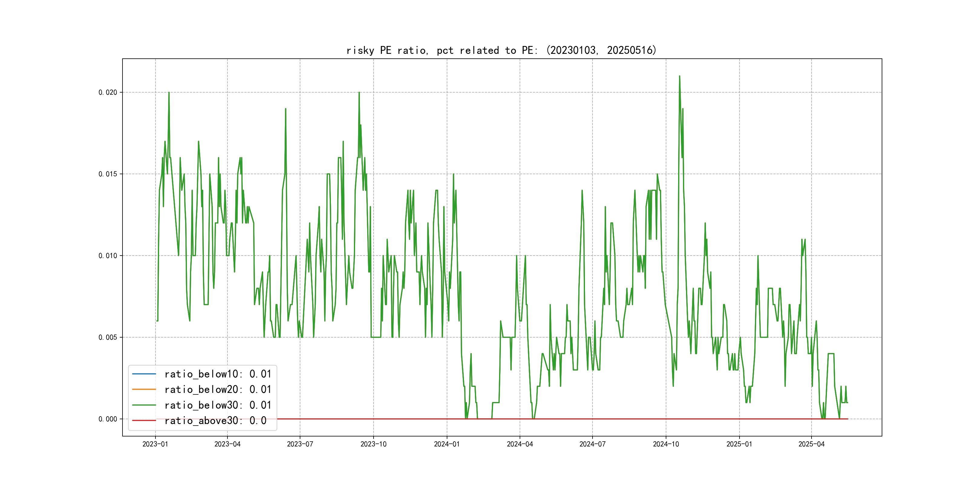Image resolution: width=980 pixels, height=490 pixels.
Task: Click the green ratio_below30 legend line
Action: click(x=144, y=405)
